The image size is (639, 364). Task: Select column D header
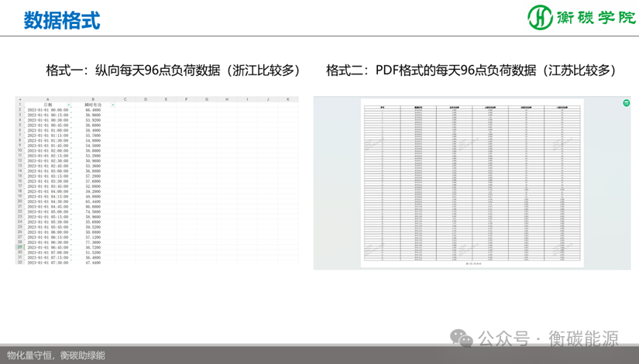click(x=146, y=99)
